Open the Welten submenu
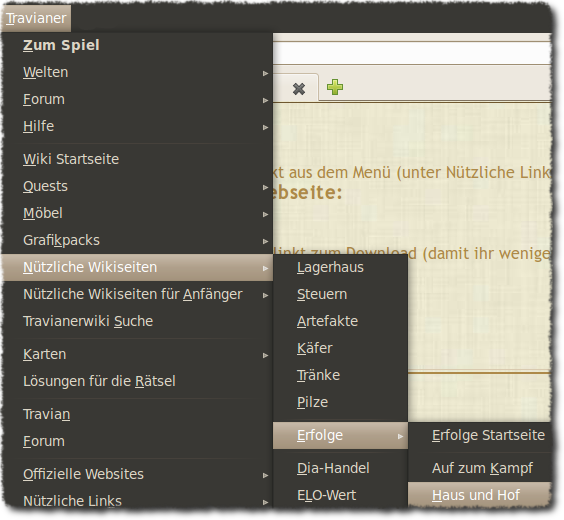 (x=137, y=73)
